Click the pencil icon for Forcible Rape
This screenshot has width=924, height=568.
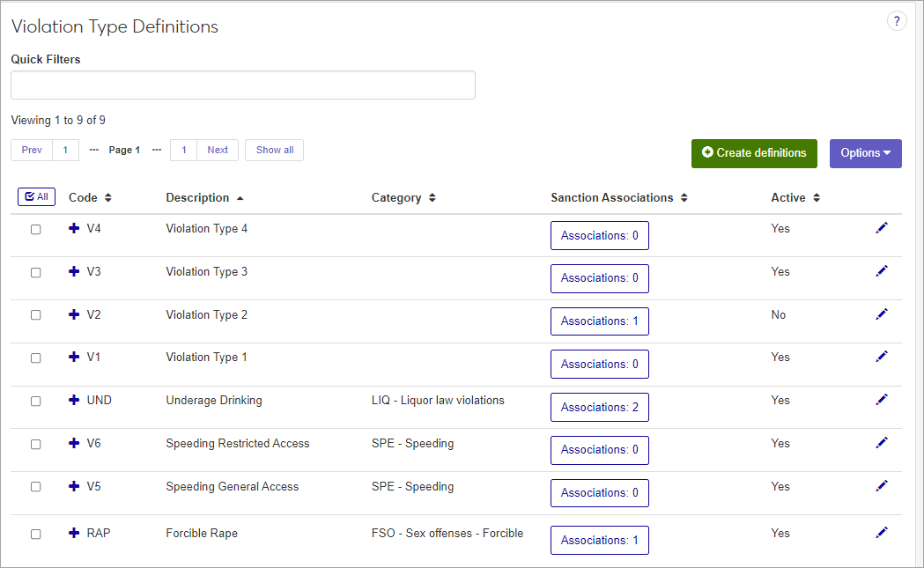[882, 532]
